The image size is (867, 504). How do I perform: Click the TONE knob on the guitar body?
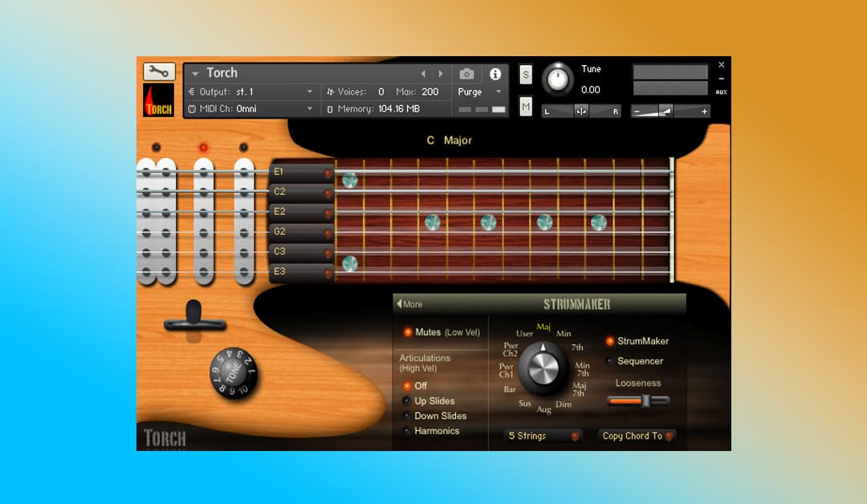point(234,373)
